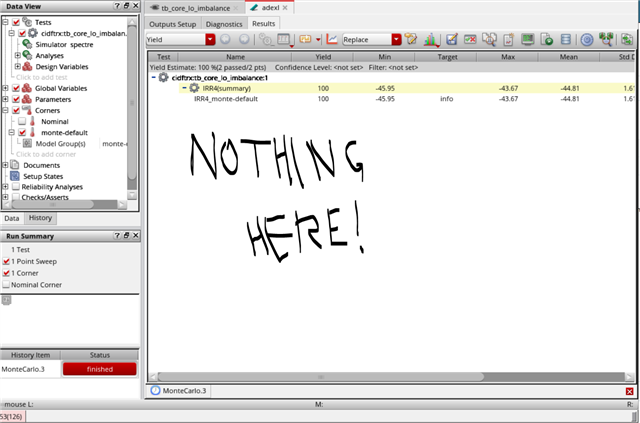Click the round blue target icon in toolbar
The height and width of the screenshot is (423, 640).
pos(588,40)
